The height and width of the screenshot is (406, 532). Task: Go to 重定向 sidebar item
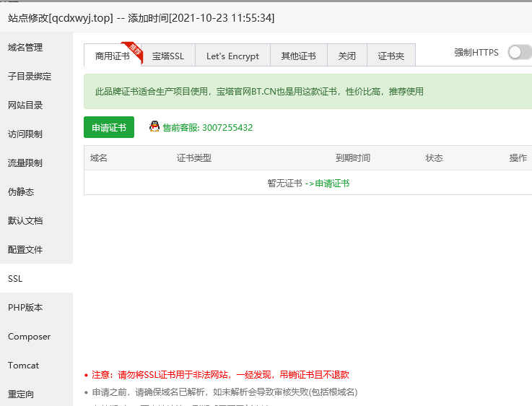(36, 394)
